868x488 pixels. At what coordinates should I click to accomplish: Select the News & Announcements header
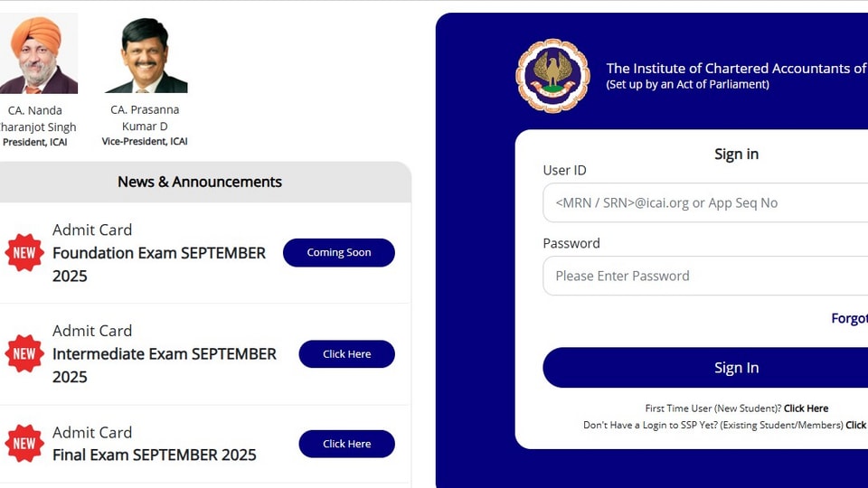tap(200, 182)
